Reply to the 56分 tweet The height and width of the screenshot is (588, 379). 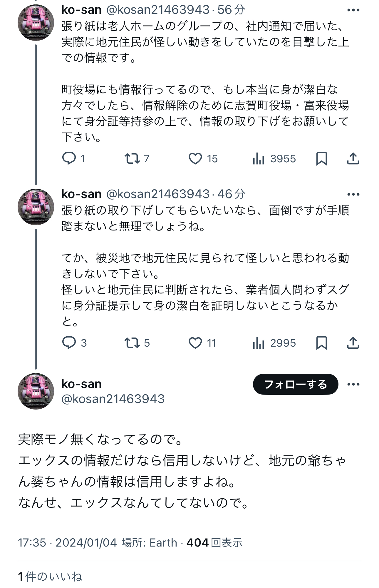click(69, 159)
